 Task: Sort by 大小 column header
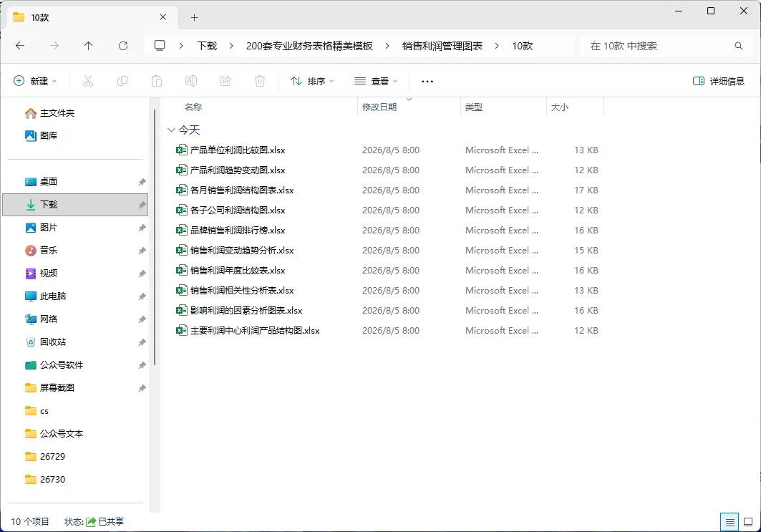tap(560, 107)
